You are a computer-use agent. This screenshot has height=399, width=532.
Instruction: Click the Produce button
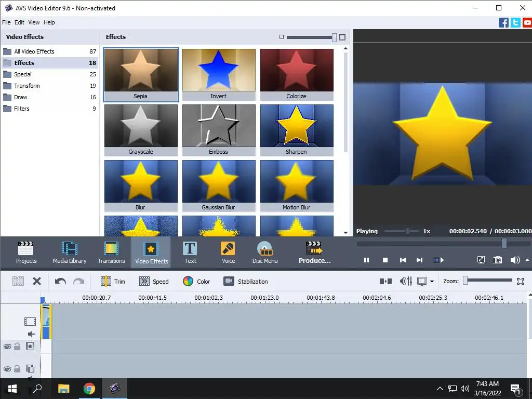[x=314, y=252]
